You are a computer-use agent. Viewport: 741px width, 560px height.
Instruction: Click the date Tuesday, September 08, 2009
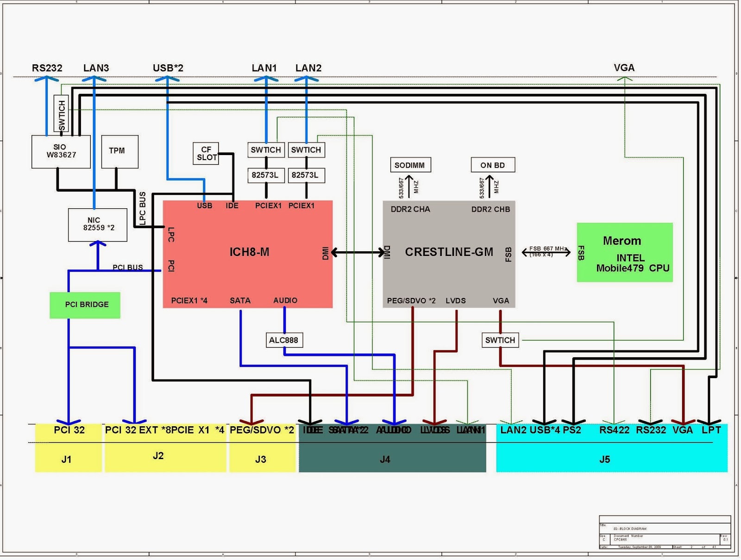(640, 547)
